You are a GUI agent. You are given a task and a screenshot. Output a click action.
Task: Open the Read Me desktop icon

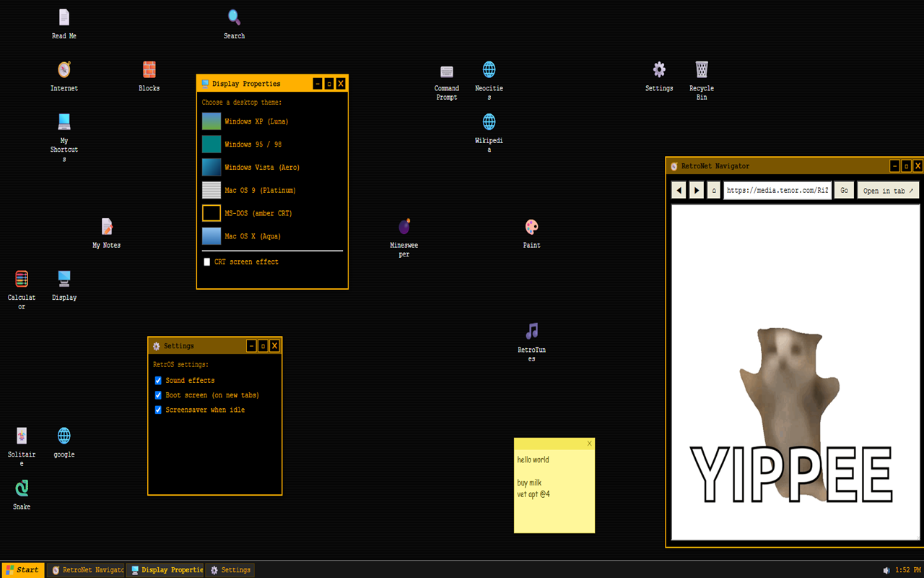(x=64, y=24)
